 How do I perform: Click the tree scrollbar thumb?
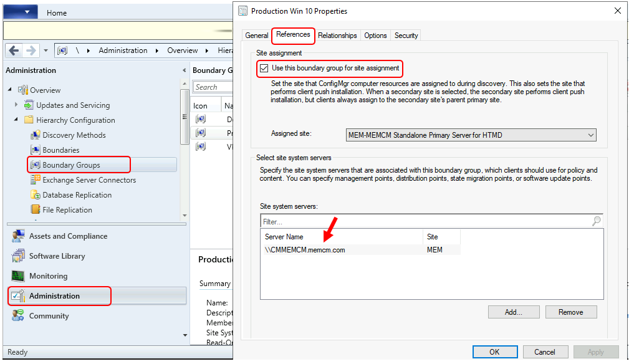point(185,117)
